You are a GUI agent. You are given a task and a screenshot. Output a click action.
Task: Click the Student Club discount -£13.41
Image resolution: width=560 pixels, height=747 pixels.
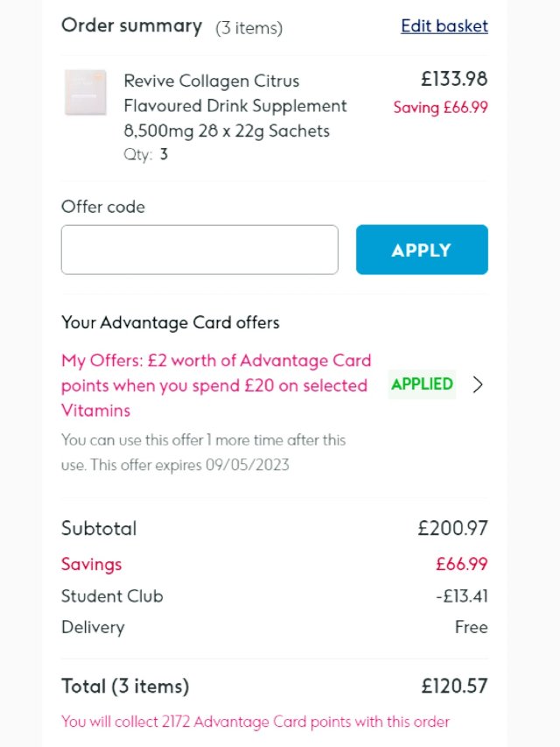click(461, 596)
